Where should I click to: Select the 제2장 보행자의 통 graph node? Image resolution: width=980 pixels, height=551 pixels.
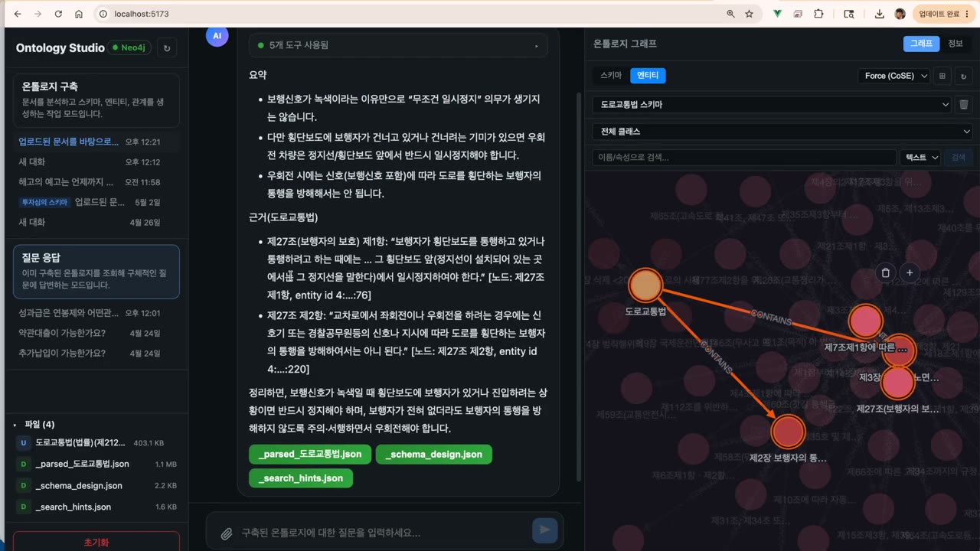point(788,432)
